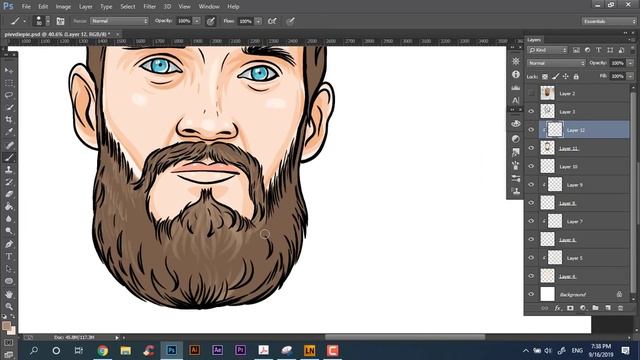640x360 pixels.
Task: Select the Dodge tool
Action: (9, 231)
